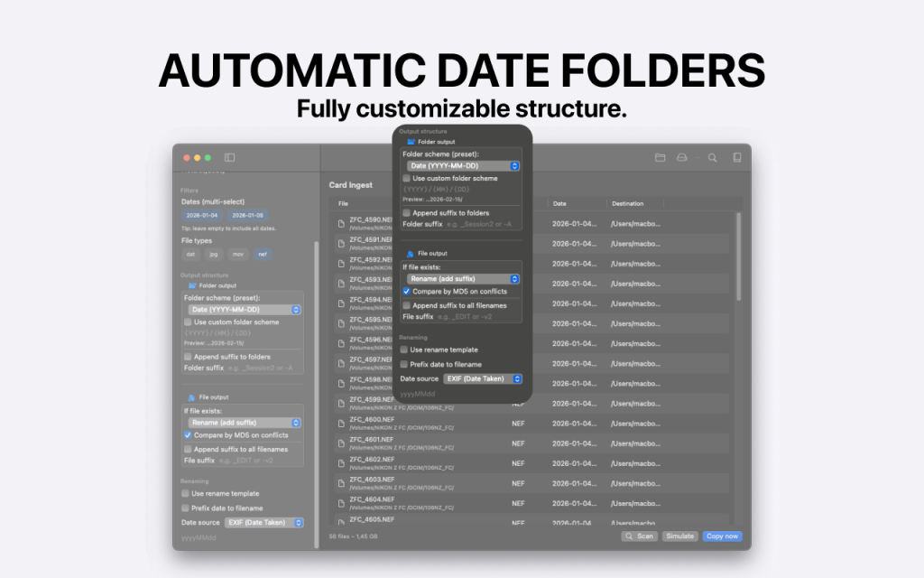Click the card drive icon in toolbar
The width and height of the screenshot is (924, 578).
pos(682,157)
